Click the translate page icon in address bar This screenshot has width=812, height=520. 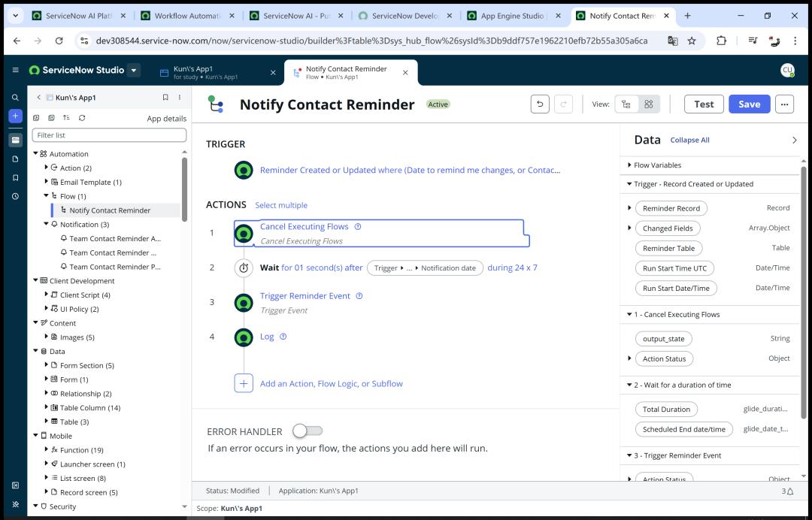(672, 41)
